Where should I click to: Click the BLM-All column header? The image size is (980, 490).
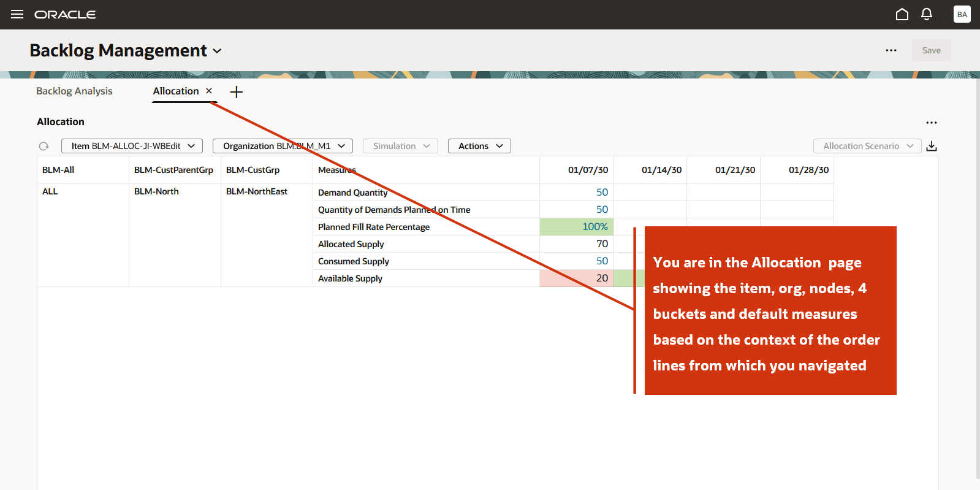(83, 170)
